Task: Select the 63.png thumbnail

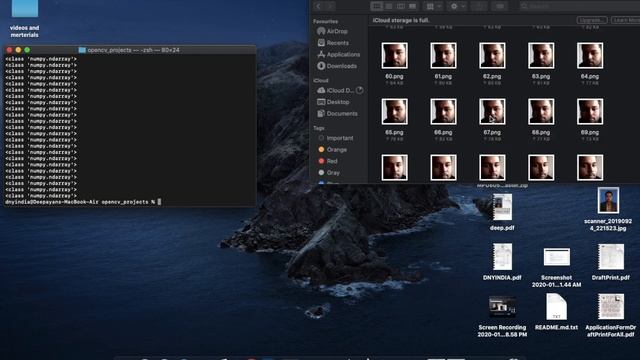Action: (541, 56)
